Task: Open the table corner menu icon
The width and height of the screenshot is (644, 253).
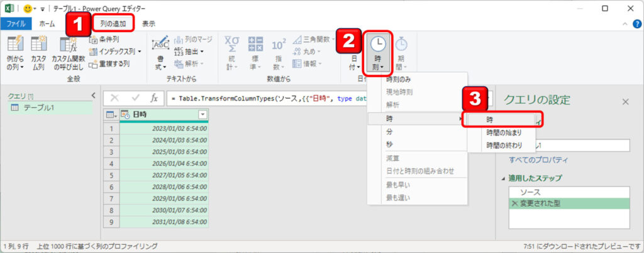Action: [x=111, y=115]
